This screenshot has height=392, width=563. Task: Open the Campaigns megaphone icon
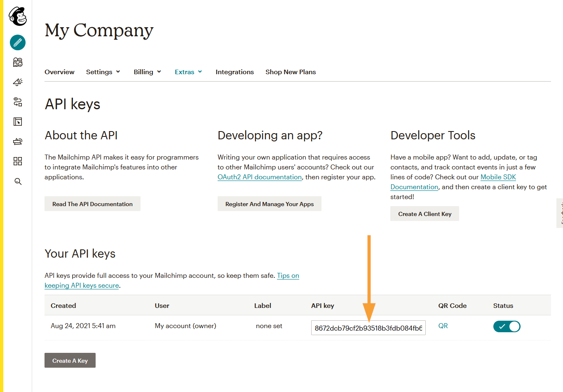pyautogui.click(x=18, y=82)
